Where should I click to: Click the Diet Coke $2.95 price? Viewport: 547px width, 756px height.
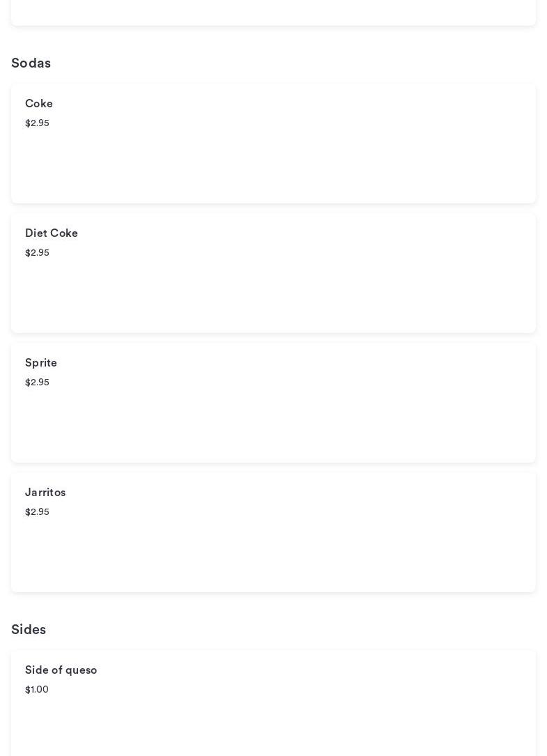[x=37, y=253]
